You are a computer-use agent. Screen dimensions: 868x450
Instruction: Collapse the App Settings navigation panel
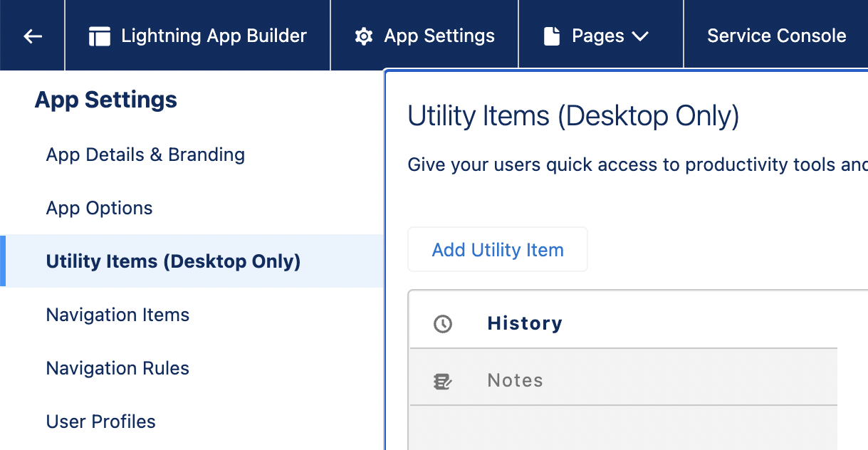pyautogui.click(x=32, y=35)
